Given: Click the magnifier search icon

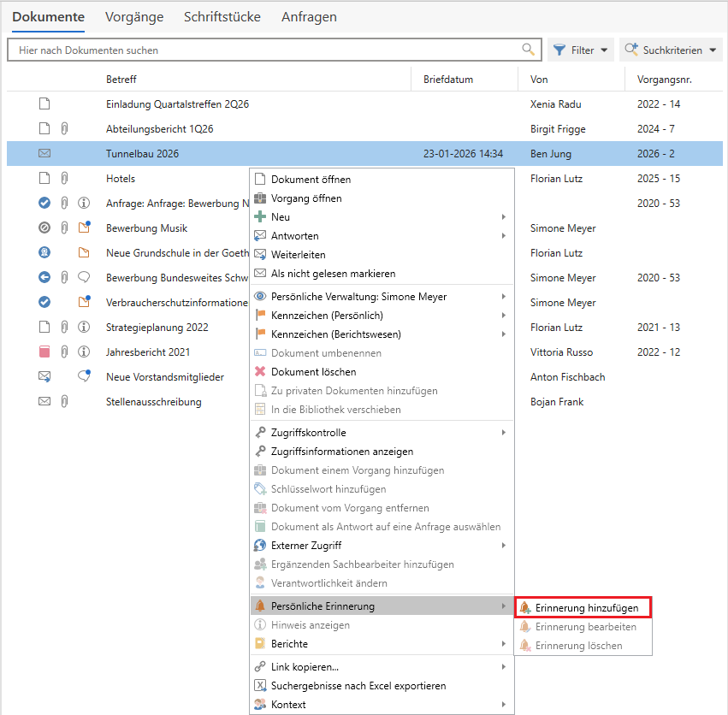Looking at the screenshot, I should pyautogui.click(x=528, y=50).
